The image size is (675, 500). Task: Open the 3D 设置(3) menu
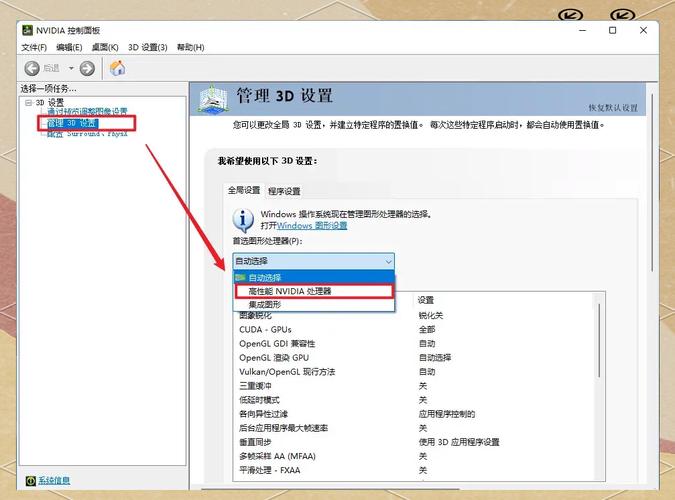pyautogui.click(x=148, y=47)
